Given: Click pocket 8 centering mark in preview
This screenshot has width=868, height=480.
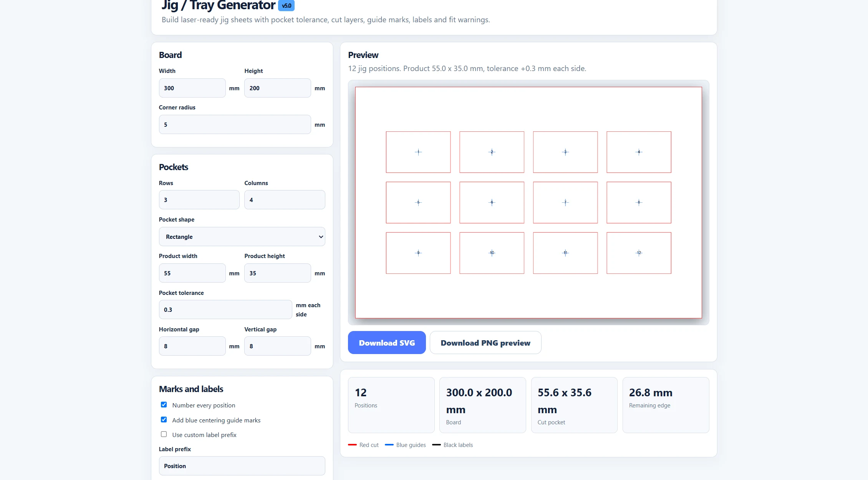Looking at the screenshot, I should 639,202.
